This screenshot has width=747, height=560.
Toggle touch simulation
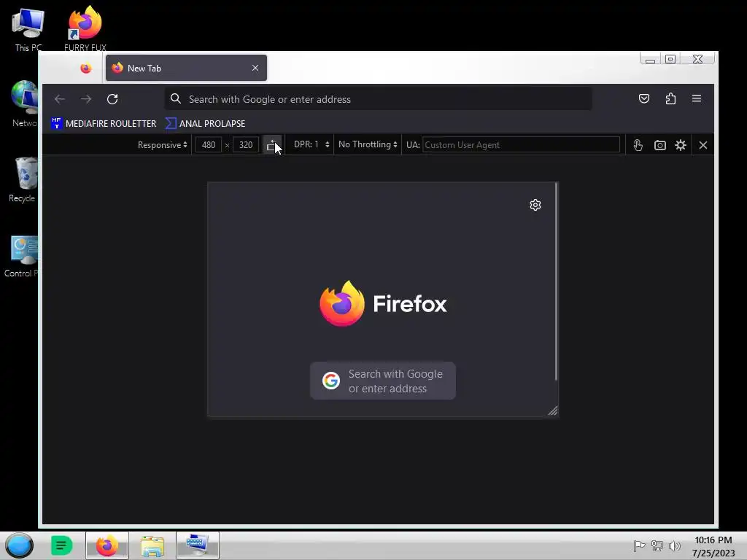pos(638,145)
